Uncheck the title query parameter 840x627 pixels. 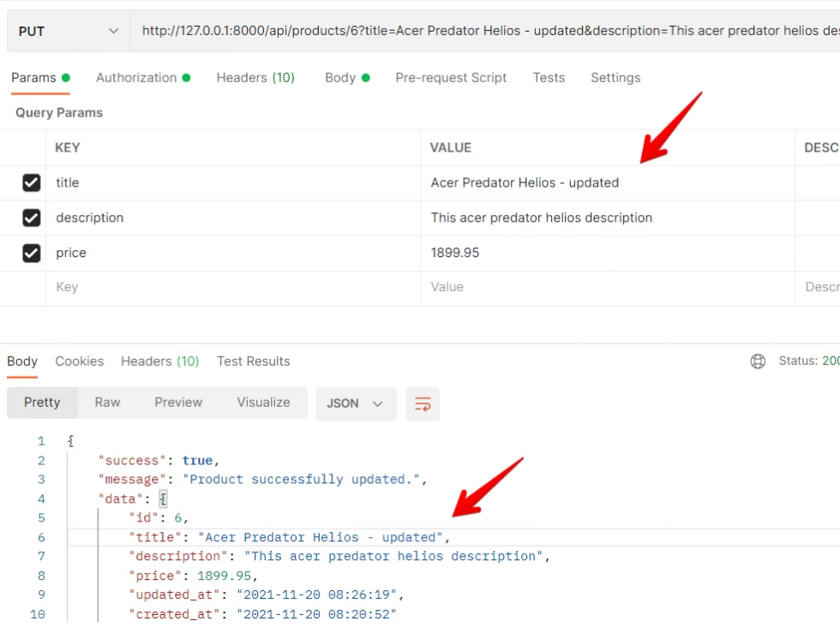tap(32, 182)
